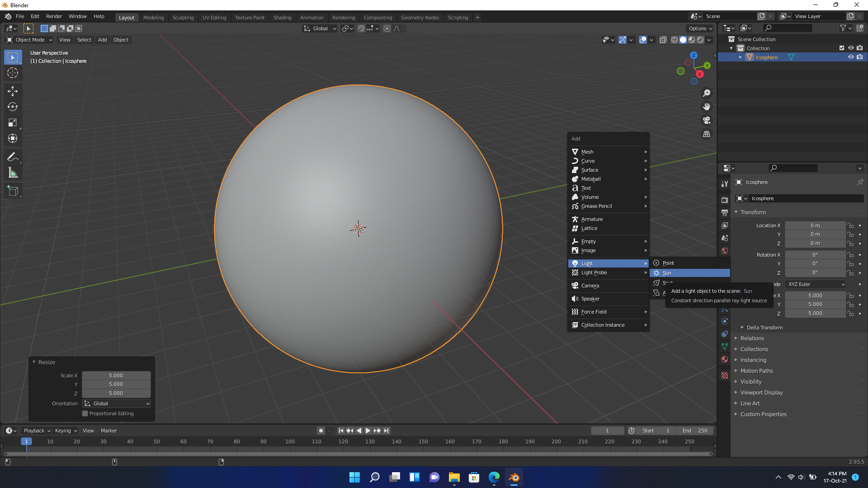
Task: Select the Measure tool
Action: coord(13,173)
